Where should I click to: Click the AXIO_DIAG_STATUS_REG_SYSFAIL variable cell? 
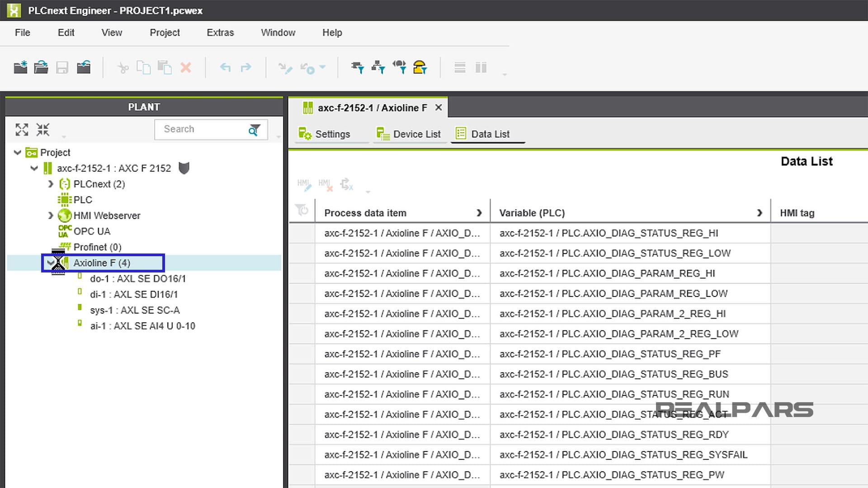630,455
